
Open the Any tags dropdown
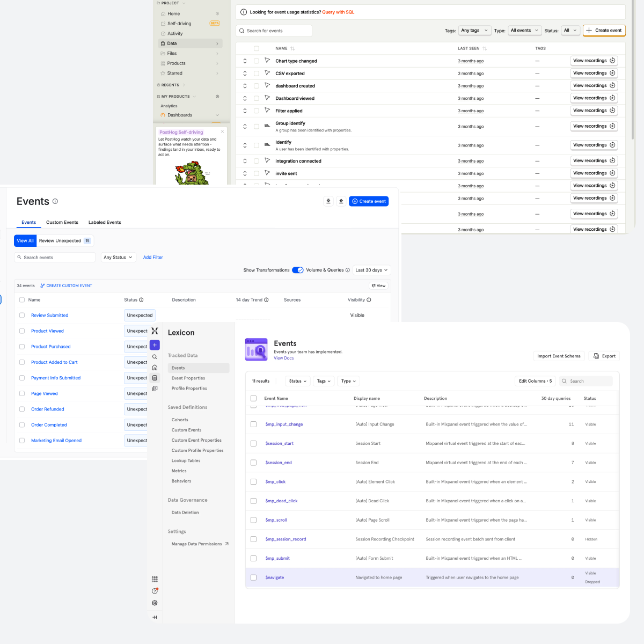(x=475, y=31)
